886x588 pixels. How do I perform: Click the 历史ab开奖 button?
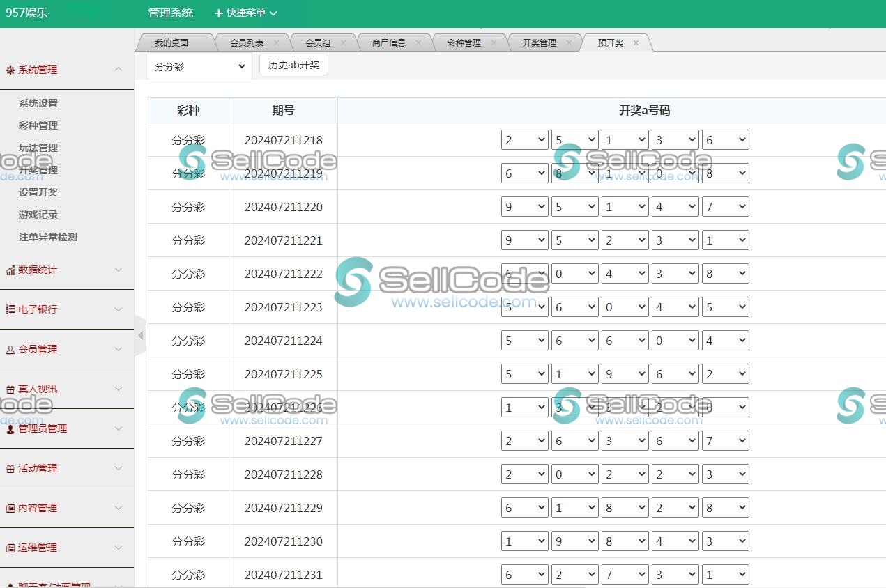(293, 65)
